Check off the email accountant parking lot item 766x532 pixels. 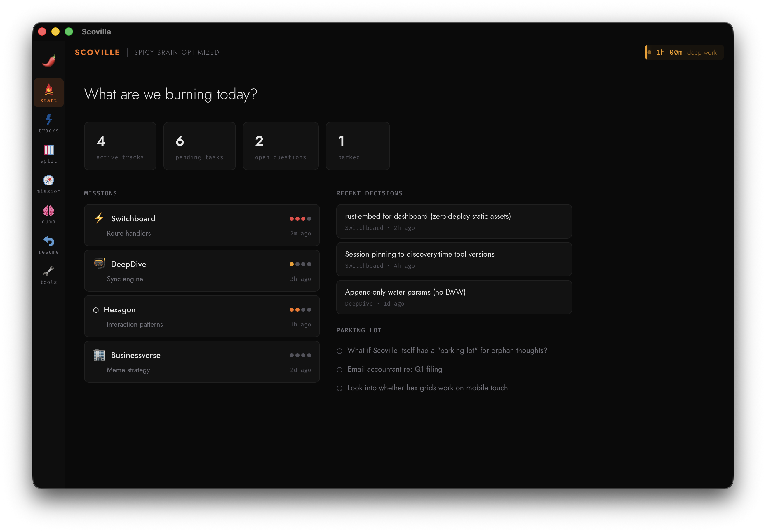pyautogui.click(x=340, y=369)
